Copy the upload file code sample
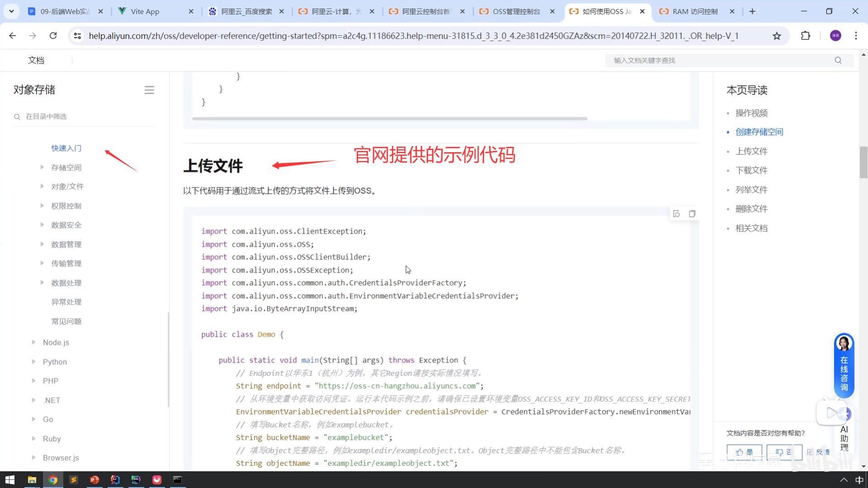Image resolution: width=868 pixels, height=488 pixels. pyautogui.click(x=692, y=214)
